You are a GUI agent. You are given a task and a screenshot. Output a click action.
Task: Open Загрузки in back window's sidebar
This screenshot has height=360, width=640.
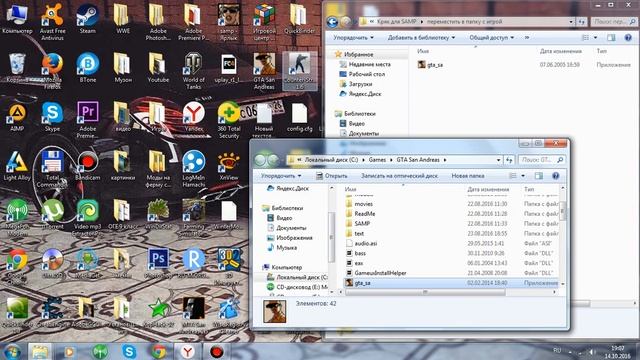click(x=356, y=84)
